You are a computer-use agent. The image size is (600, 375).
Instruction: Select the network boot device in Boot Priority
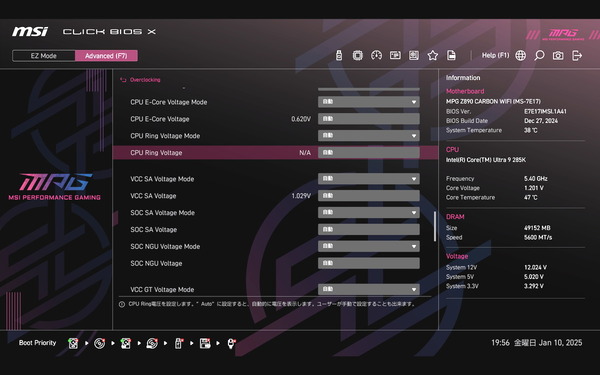coord(231,343)
